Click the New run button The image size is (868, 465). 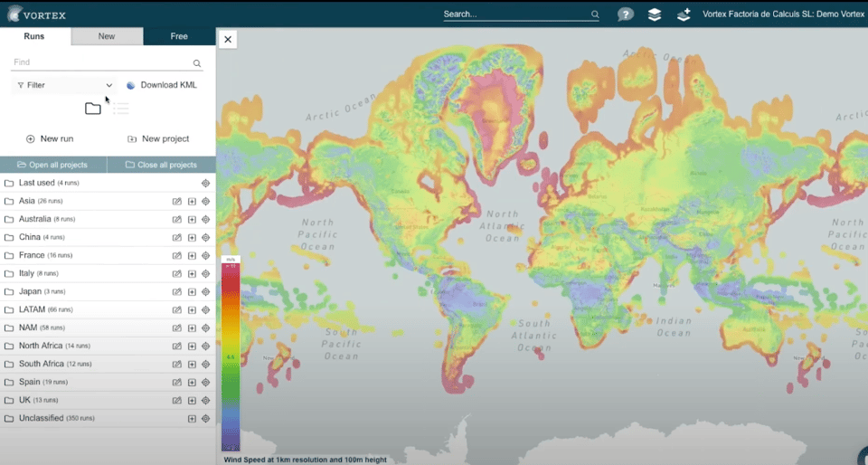pos(50,138)
